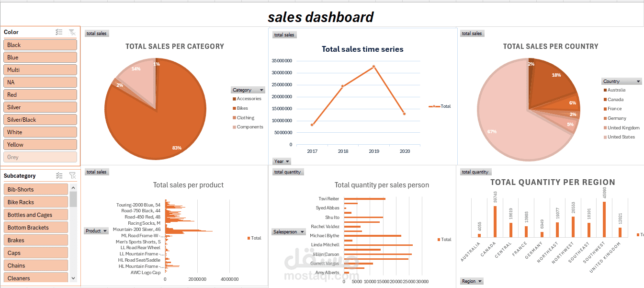
Task: Click total sales field button on country chart
Action: pos(472,34)
